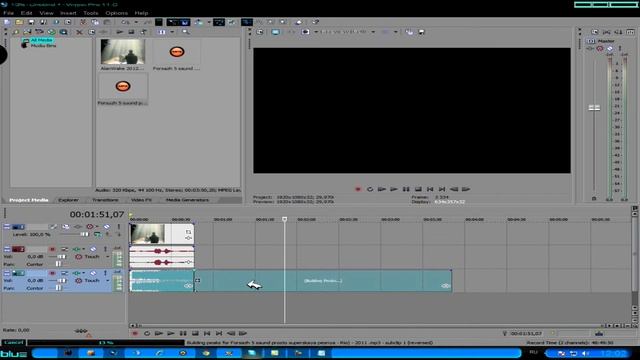Viewport: 640px width, 360px height.
Task: Click Record button under video preview
Action: tap(358, 189)
